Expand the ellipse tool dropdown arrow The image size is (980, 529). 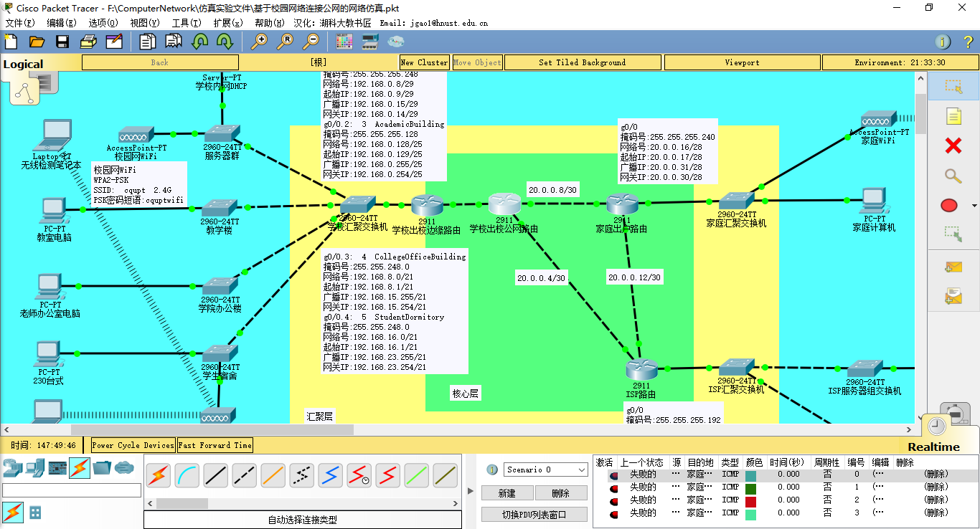(974, 206)
